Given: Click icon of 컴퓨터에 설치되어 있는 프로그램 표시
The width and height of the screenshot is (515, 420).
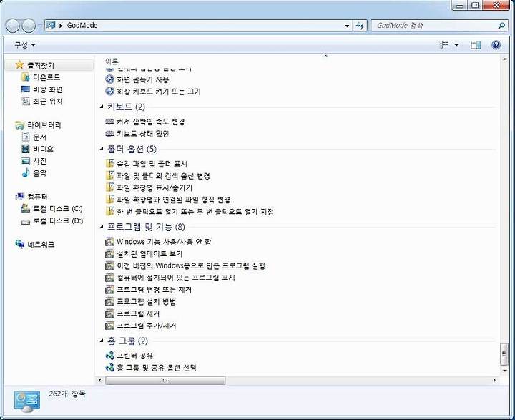Looking at the screenshot, I should [x=109, y=278].
